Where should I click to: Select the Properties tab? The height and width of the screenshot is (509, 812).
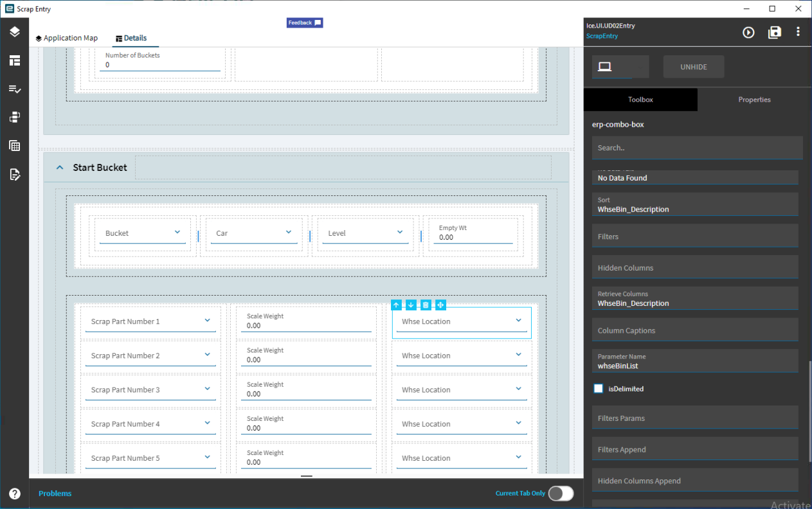[x=755, y=100]
